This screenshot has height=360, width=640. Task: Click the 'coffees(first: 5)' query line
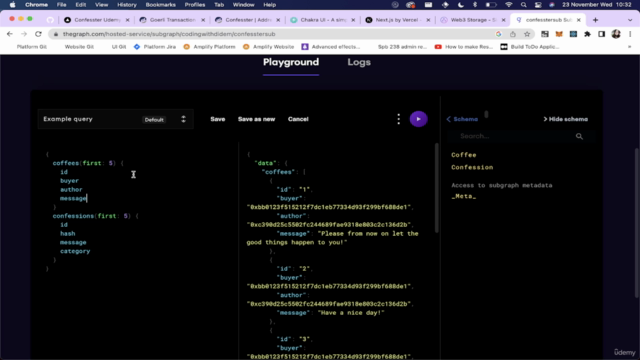tap(88, 163)
